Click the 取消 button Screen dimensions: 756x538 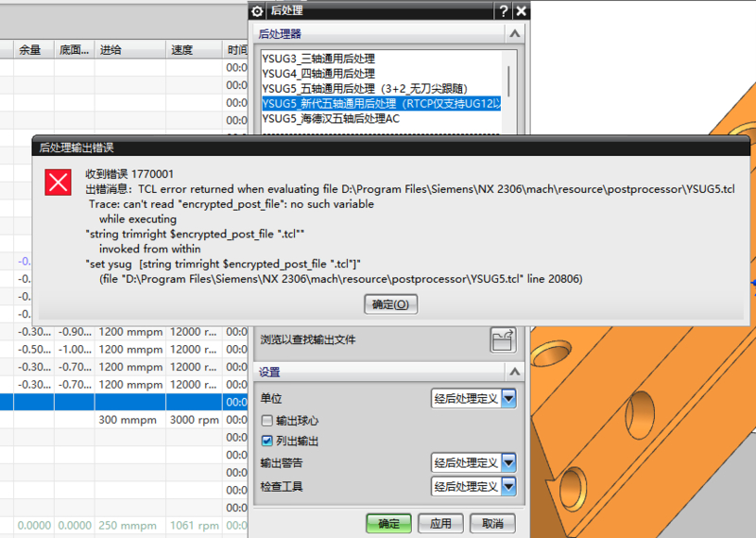pyautogui.click(x=492, y=524)
